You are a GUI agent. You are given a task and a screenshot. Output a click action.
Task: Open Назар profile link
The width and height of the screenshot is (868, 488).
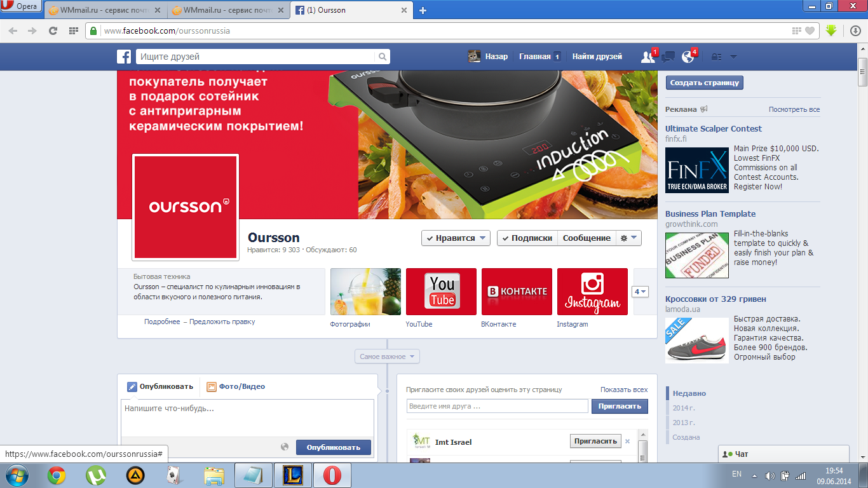point(488,57)
